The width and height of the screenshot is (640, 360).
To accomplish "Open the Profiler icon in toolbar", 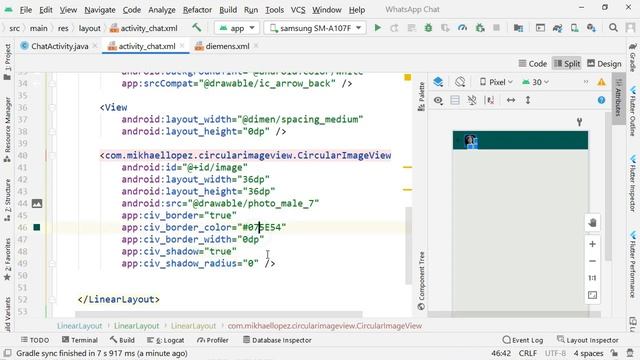I will (462, 28).
